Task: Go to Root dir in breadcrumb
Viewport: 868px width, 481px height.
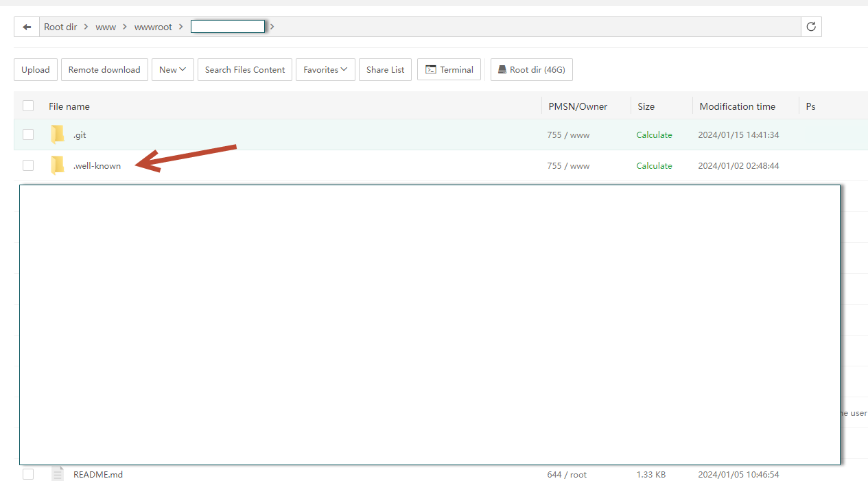Action: [x=60, y=27]
